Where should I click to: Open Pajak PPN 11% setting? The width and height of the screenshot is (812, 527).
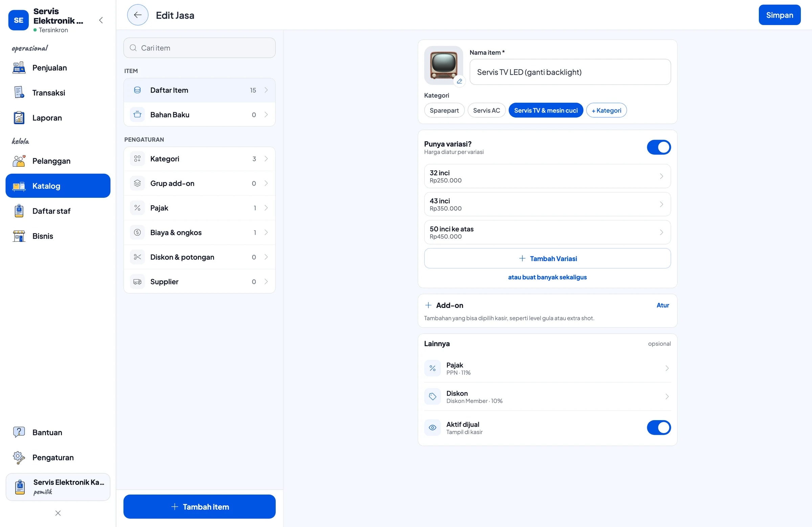click(547, 368)
